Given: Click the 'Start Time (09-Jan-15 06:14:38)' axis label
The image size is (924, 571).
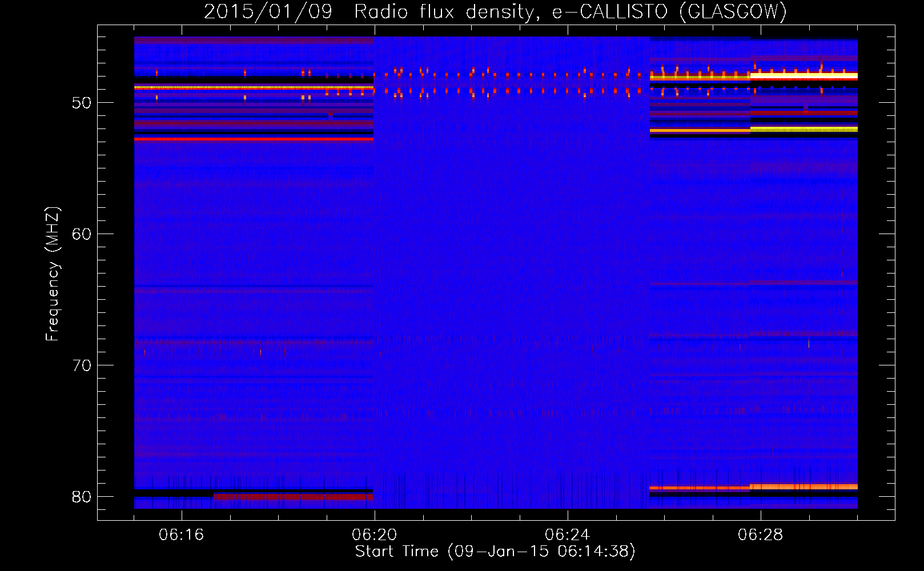Looking at the screenshot, I should [495, 552].
